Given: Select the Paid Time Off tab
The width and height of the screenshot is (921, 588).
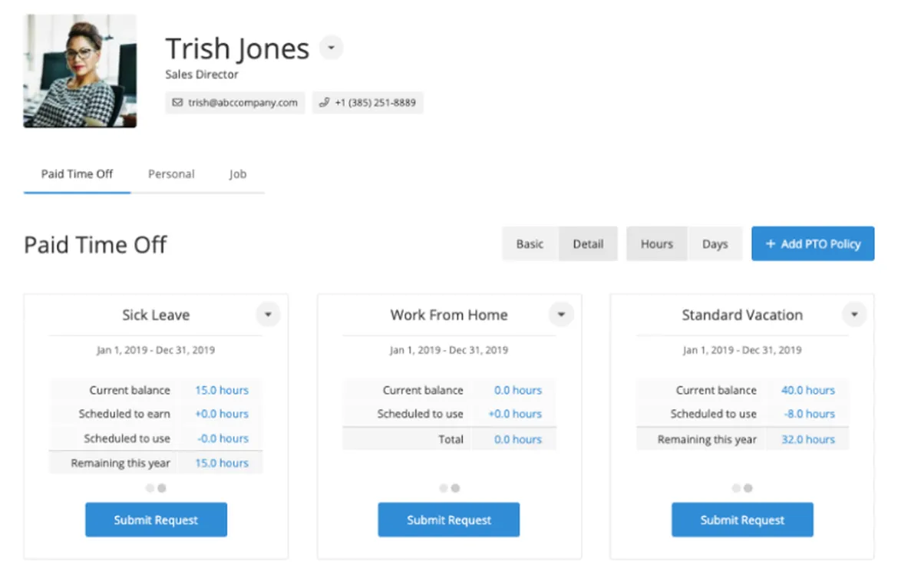Looking at the screenshot, I should pos(77,174).
